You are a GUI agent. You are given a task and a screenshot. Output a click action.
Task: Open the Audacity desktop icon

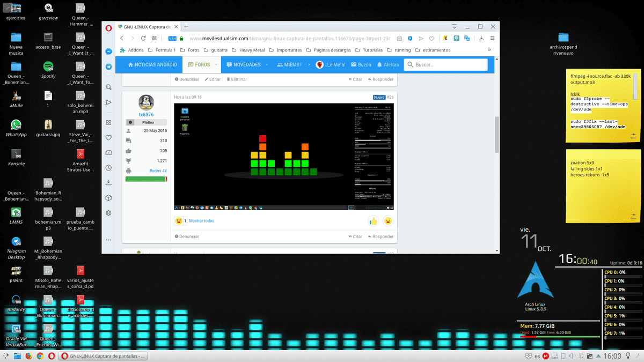point(16,303)
